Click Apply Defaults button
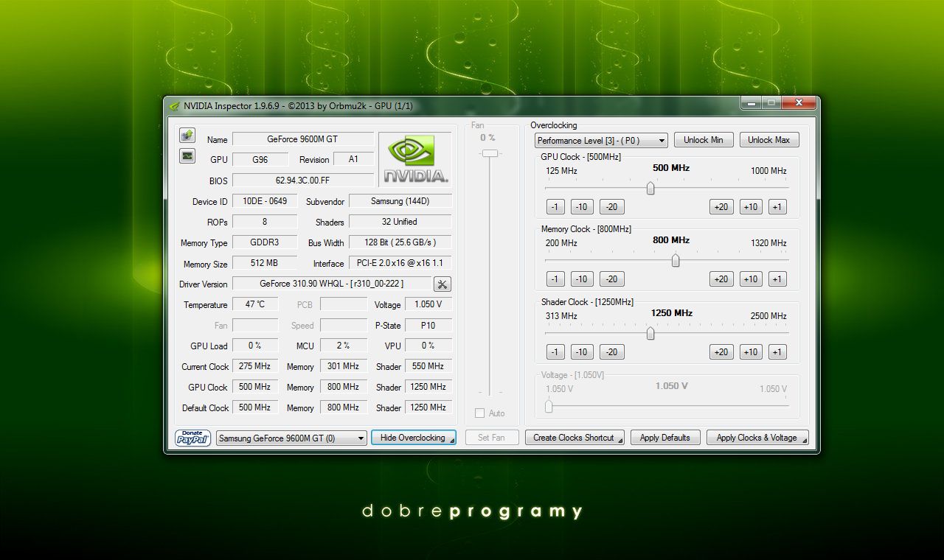Screen dimensions: 944x560 (664, 438)
